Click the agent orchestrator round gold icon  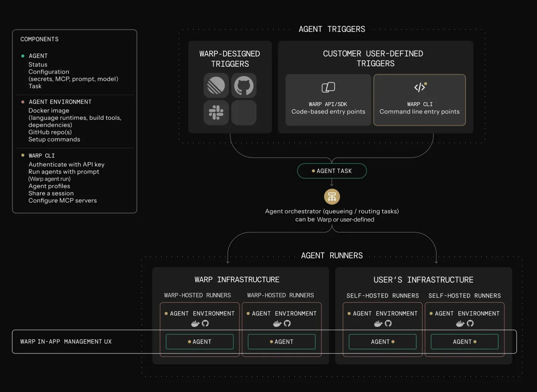point(332,197)
